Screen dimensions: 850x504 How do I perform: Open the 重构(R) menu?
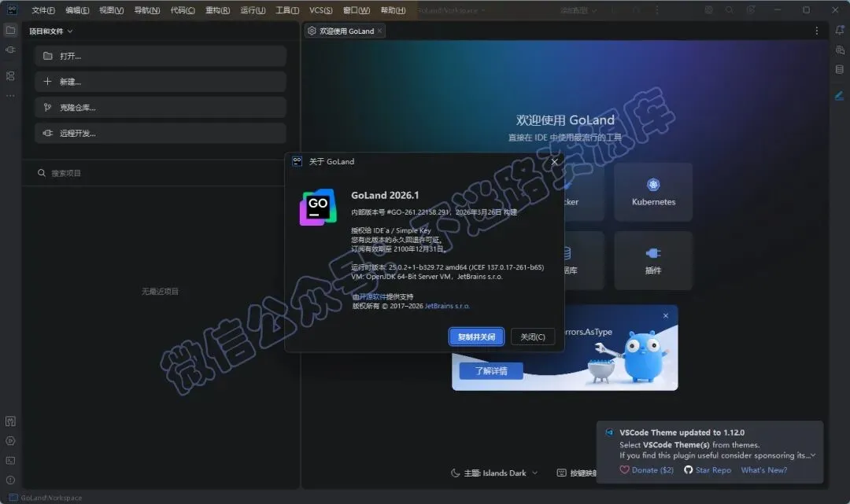(217, 9)
